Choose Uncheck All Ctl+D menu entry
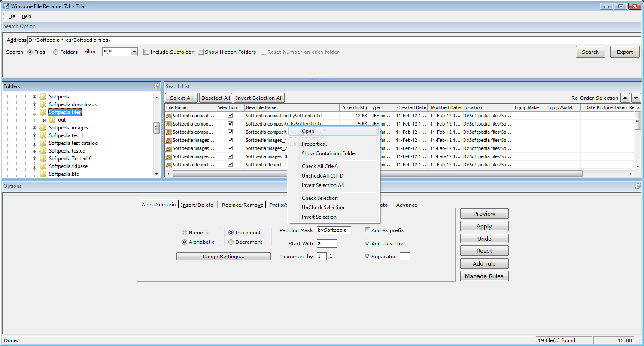The width and height of the screenshot is (644, 346). (333, 176)
